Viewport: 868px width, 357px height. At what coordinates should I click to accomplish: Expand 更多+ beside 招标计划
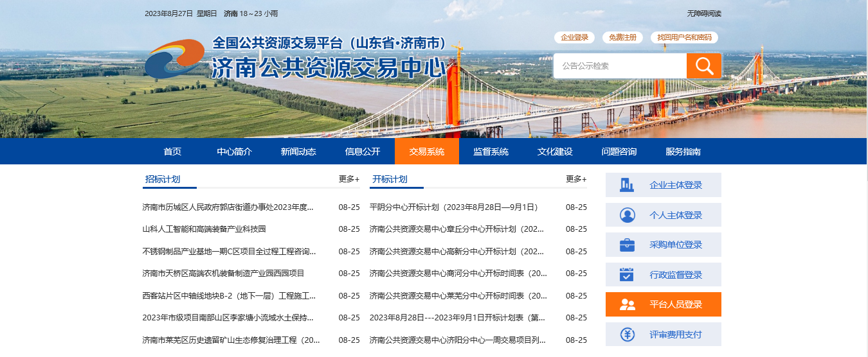(x=348, y=179)
